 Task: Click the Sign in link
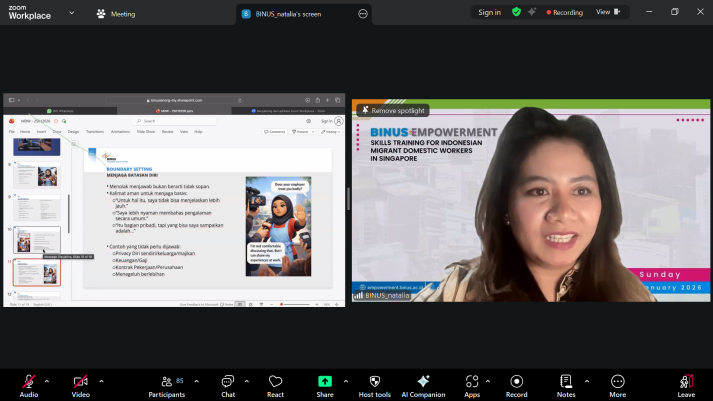[x=489, y=12]
